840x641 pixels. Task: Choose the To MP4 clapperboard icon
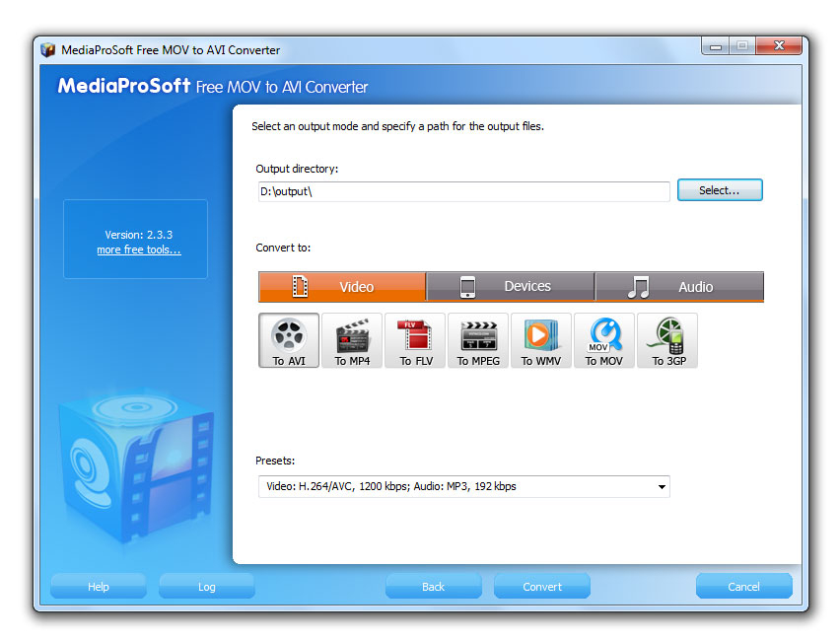[x=352, y=340]
